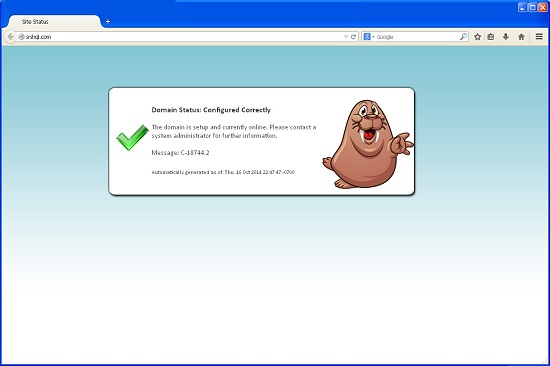This screenshot has height=366, width=550.
Task: Show bookmarks list icon
Action: 491,36
